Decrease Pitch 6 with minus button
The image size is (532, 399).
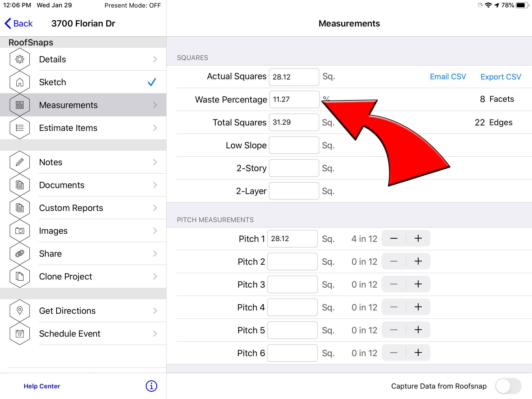(x=394, y=353)
